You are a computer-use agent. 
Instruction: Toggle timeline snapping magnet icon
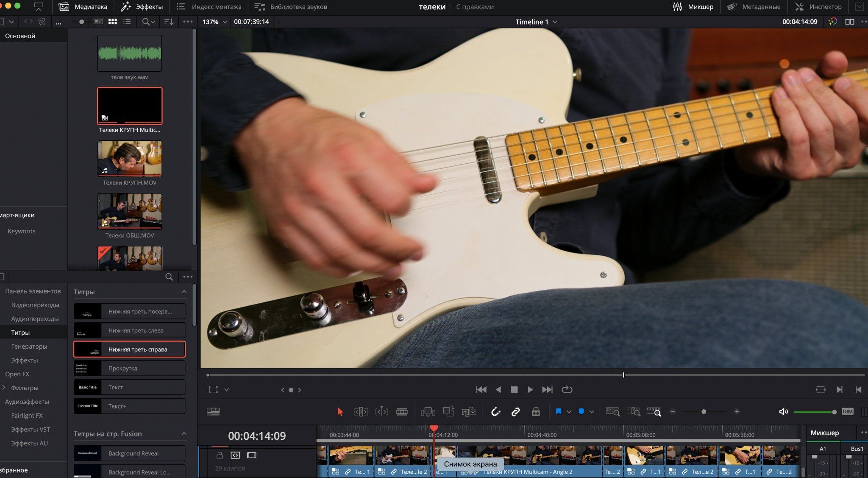click(495, 411)
